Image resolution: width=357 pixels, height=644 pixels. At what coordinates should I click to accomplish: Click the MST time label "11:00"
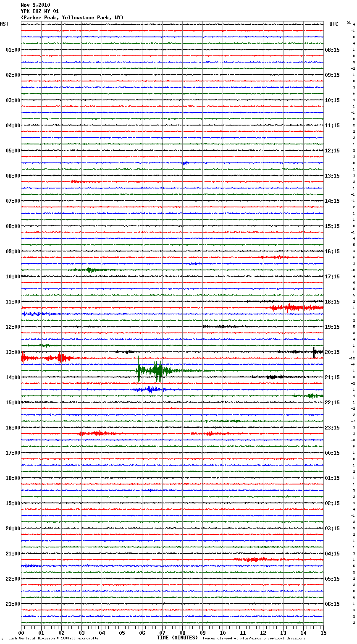pyautogui.click(x=13, y=302)
